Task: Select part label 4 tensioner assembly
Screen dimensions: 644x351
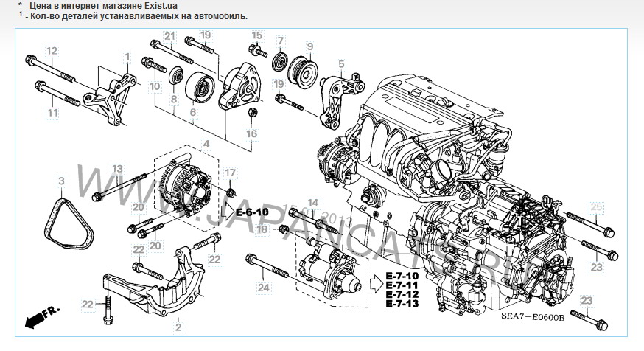Action: coord(206,145)
